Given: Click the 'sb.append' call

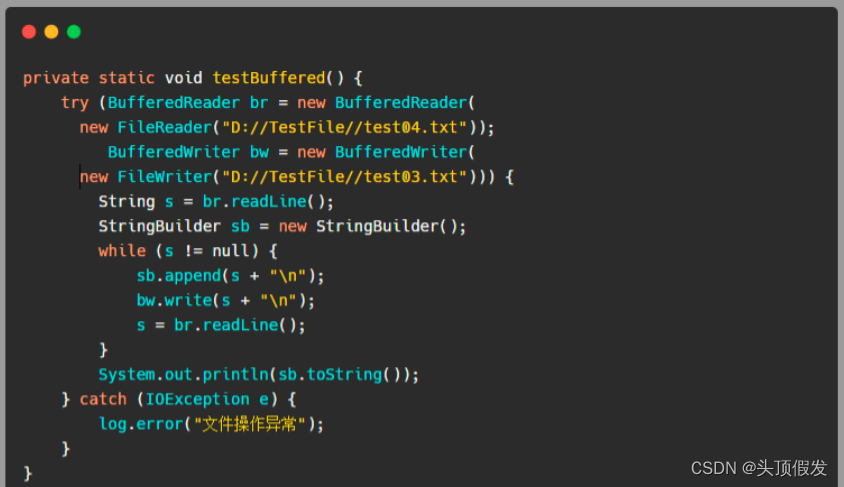Looking at the screenshot, I should (179, 276).
